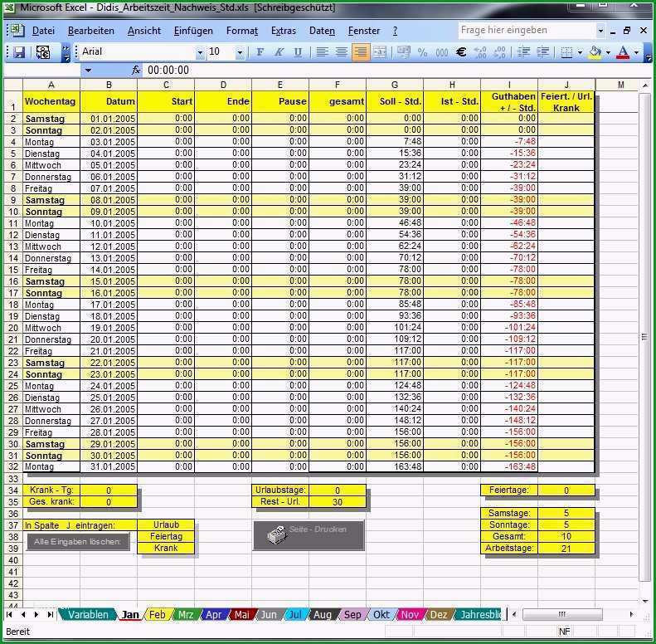
Task: Click the Euro conversion toolbar icon
Action: [x=43, y=52]
